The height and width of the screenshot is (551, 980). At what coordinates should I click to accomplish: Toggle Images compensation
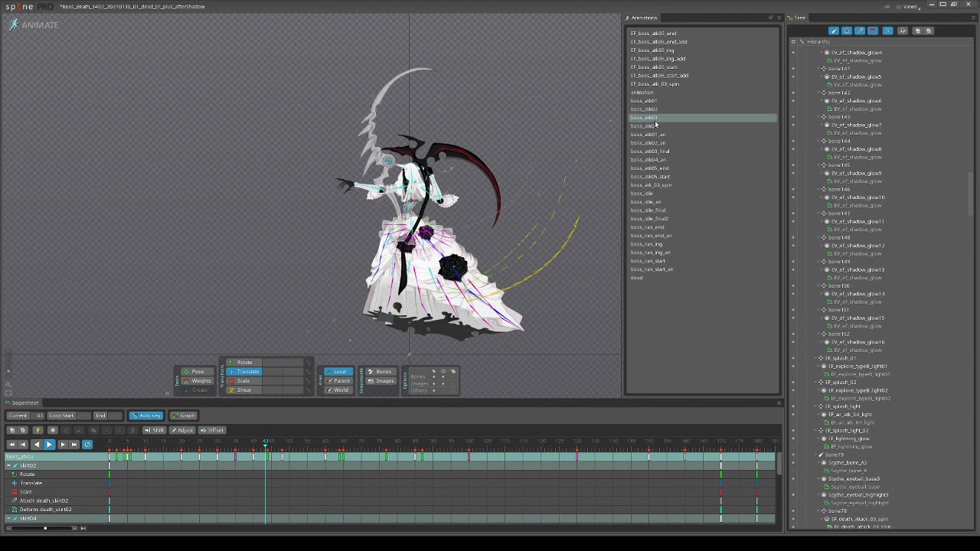click(381, 381)
